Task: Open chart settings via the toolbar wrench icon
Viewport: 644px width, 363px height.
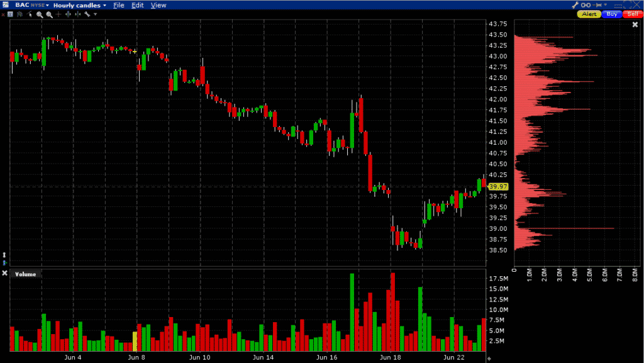Action: pos(87,13)
